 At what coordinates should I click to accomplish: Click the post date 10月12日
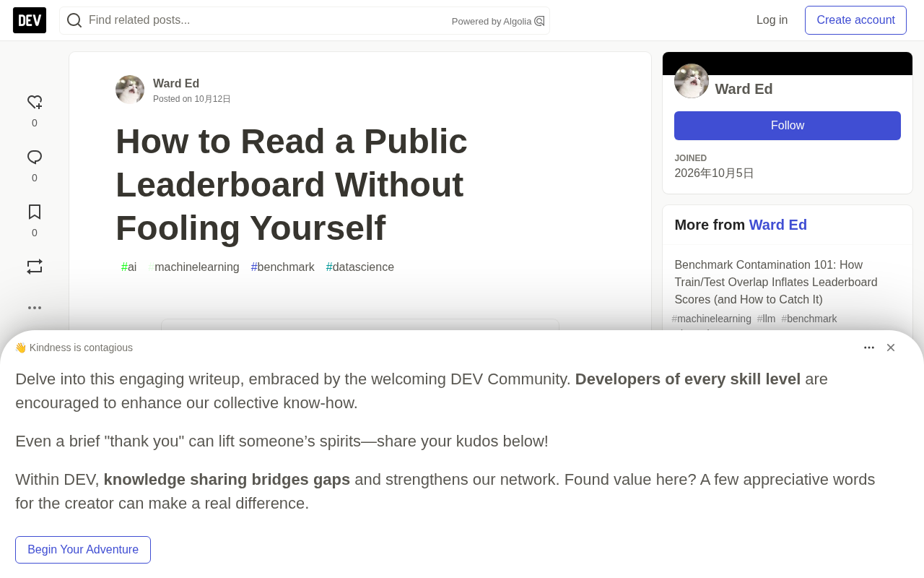(x=212, y=99)
